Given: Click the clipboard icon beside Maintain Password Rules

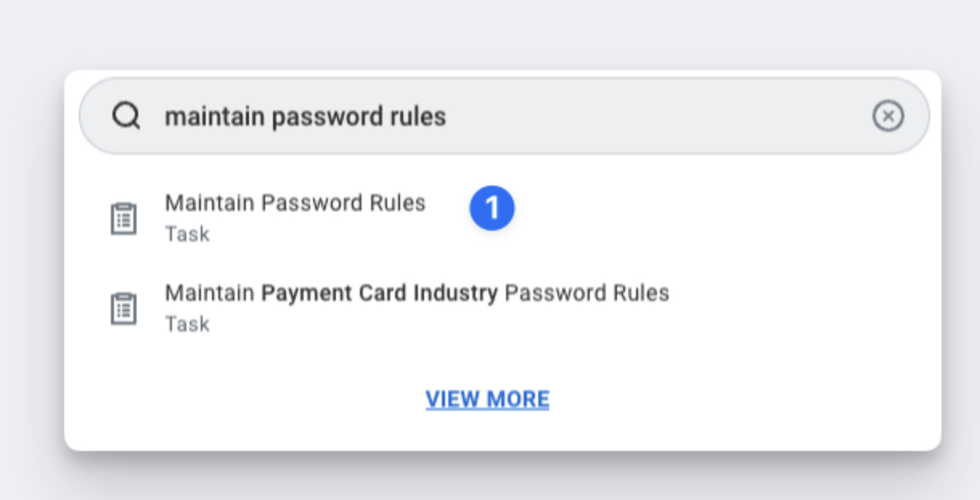Looking at the screenshot, I should tap(124, 219).
